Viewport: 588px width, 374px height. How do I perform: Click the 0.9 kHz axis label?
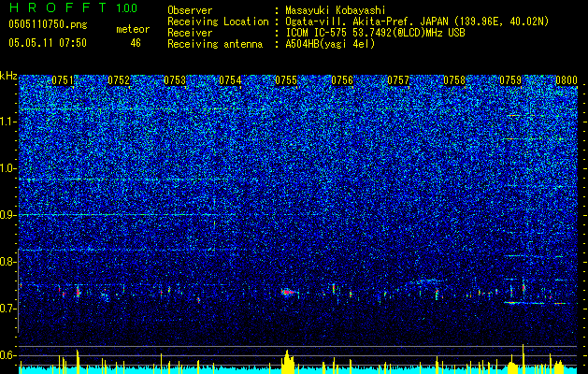pyautogui.click(x=7, y=215)
